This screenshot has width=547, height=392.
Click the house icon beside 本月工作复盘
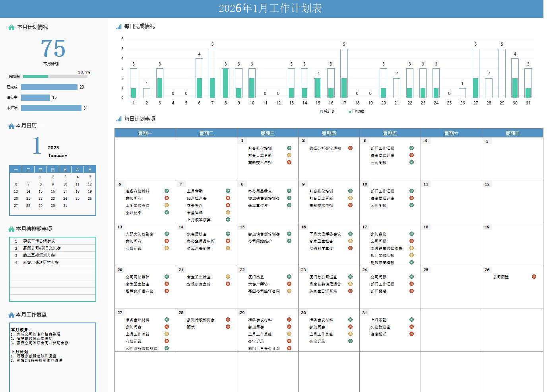(x=11, y=315)
